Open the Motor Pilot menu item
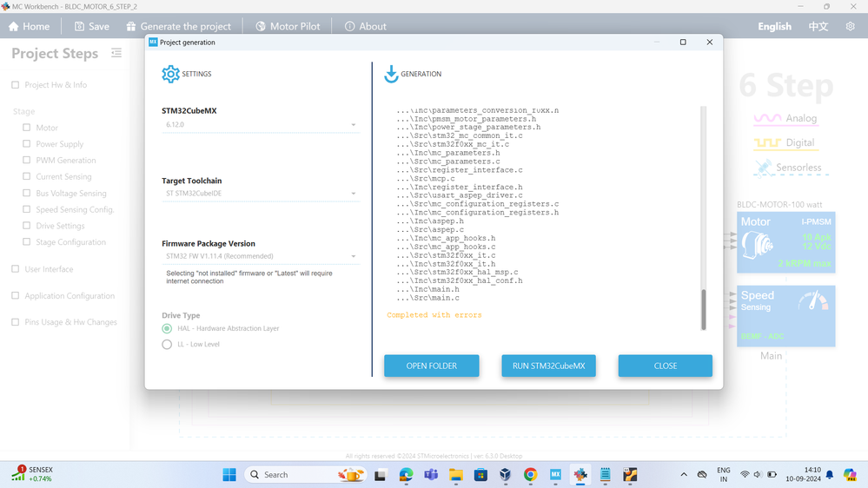 point(288,27)
